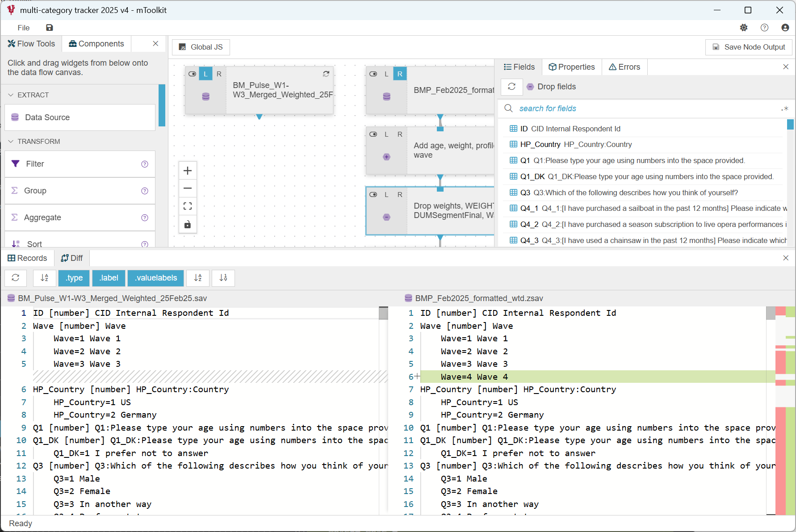Collapse the EXTRACT section
796x532 pixels.
coord(11,95)
